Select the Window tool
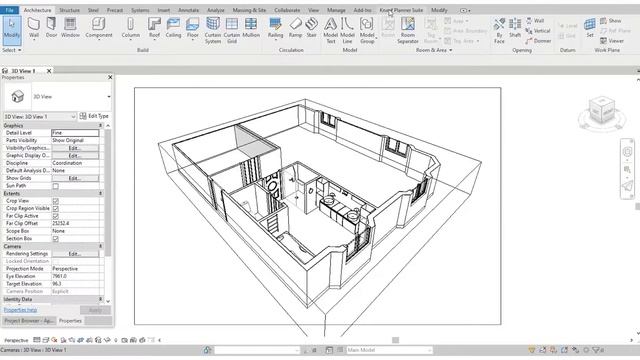Screen dimensions: 640x360 point(70,28)
